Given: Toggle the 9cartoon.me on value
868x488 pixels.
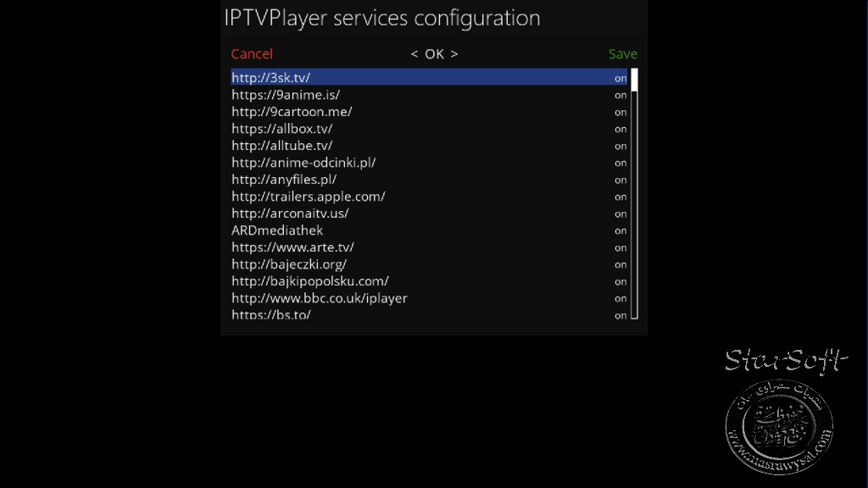Looking at the screenshot, I should coord(620,112).
